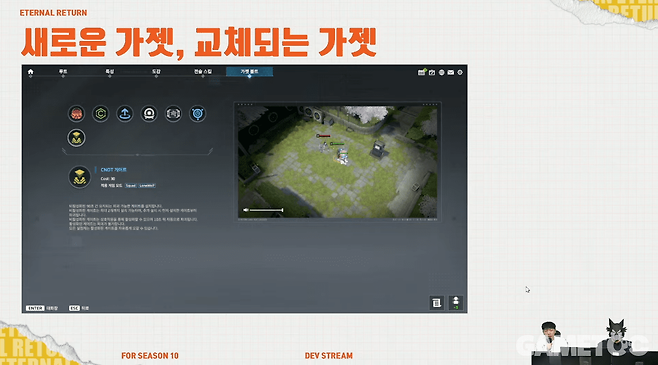658x365 pixels.
Task: Open the friends/party icon at bottom right
Action: pyautogui.click(x=456, y=302)
